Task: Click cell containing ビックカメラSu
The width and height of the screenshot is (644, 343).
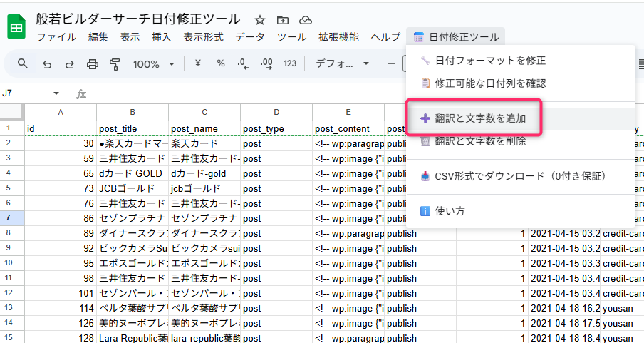Action: [x=133, y=248]
